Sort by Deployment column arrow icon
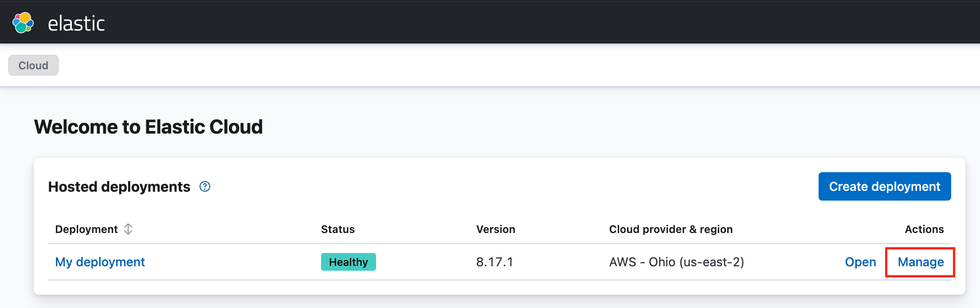The width and height of the screenshot is (980, 308). click(128, 229)
